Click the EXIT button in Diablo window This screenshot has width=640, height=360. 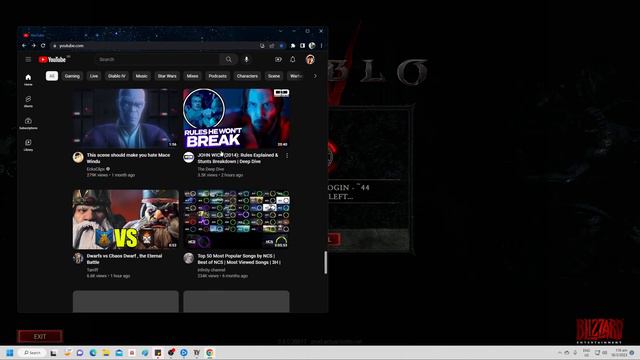(40, 336)
